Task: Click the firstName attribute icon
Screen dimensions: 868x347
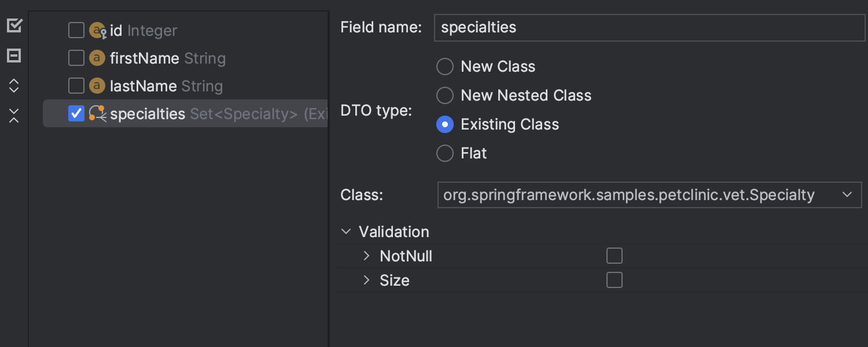Action: [97, 58]
